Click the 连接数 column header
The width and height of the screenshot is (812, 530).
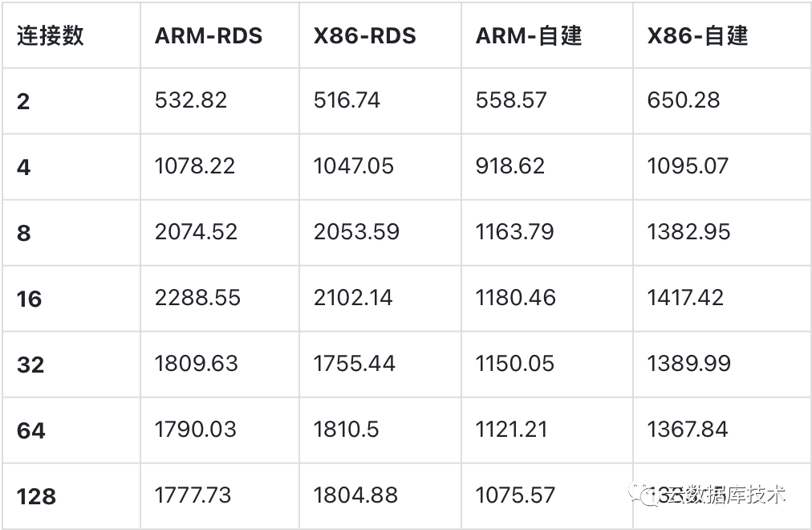50,36
